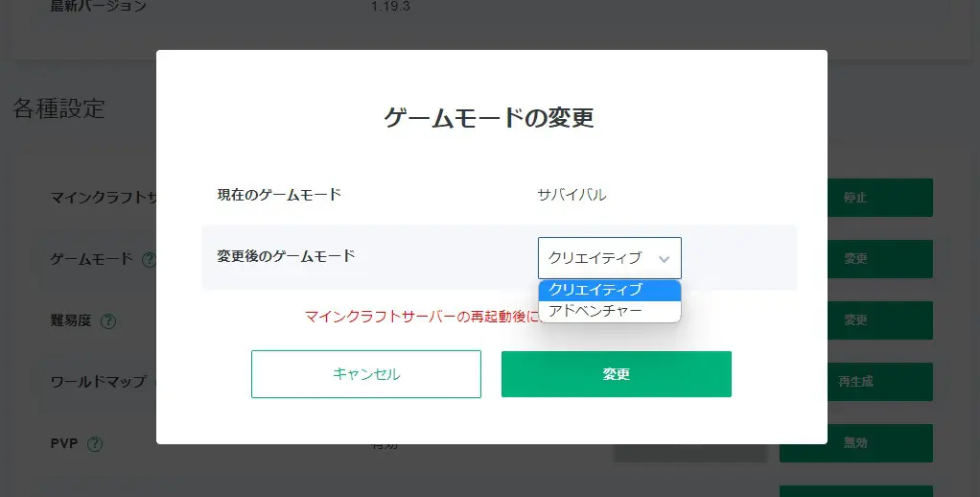Click the help icon beside ゲームモード

150,259
